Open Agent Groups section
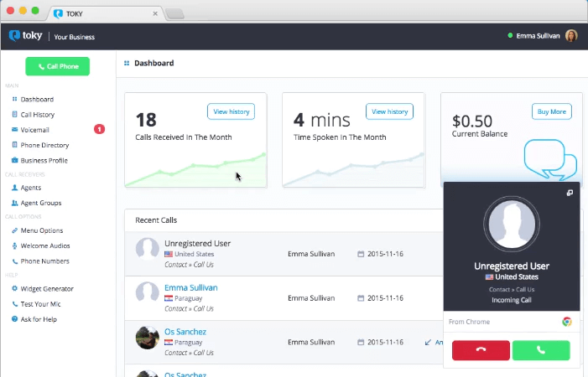 pos(41,203)
